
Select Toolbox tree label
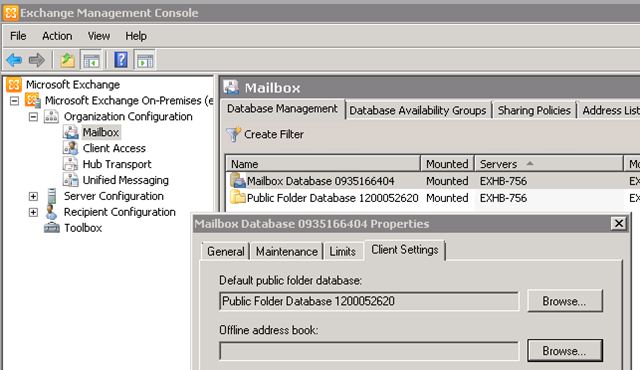click(x=83, y=228)
